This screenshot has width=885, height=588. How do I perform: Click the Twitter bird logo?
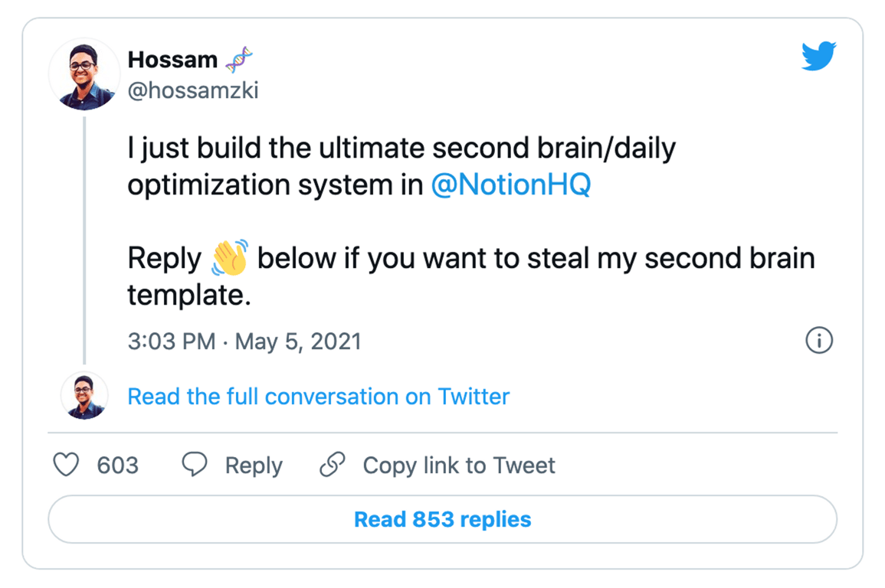click(x=818, y=57)
